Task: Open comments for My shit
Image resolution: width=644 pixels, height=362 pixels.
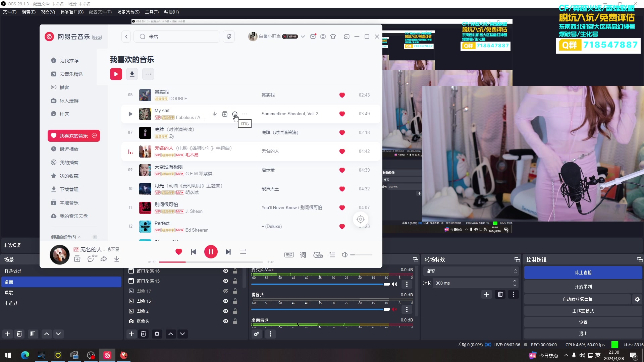Action: click(235, 114)
